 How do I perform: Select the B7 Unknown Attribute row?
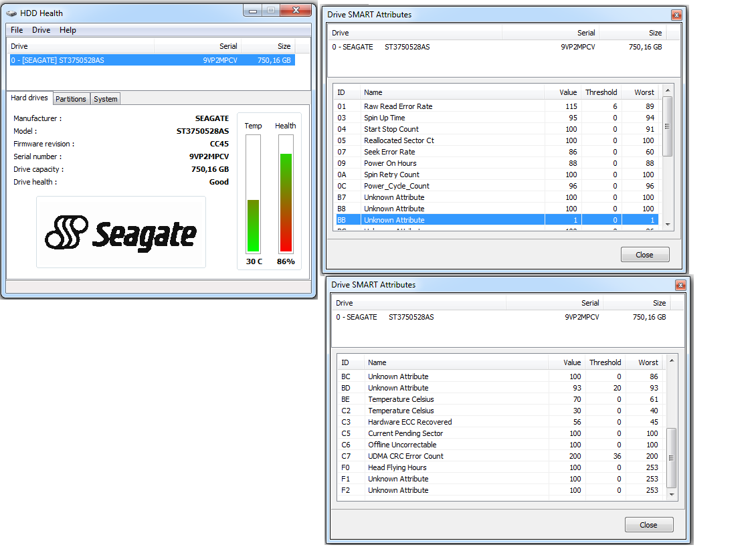[496, 198]
